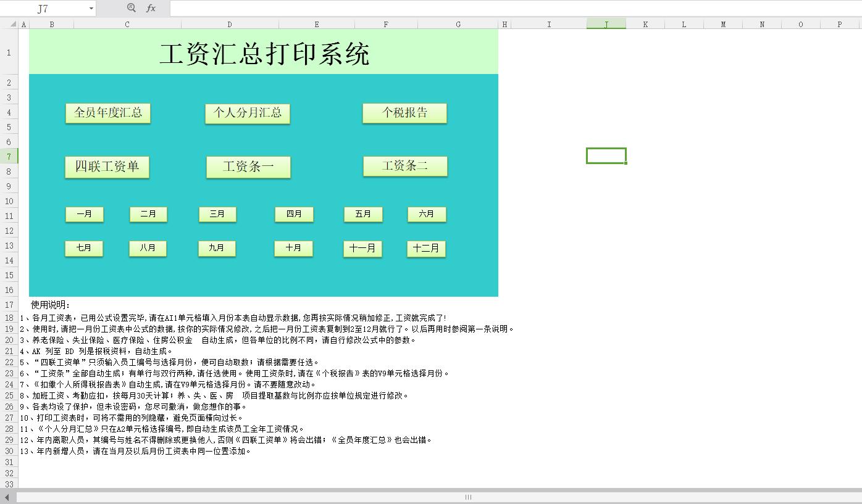Click the 工资汇总打印系统 title banner
862x504 pixels.
[x=266, y=53]
